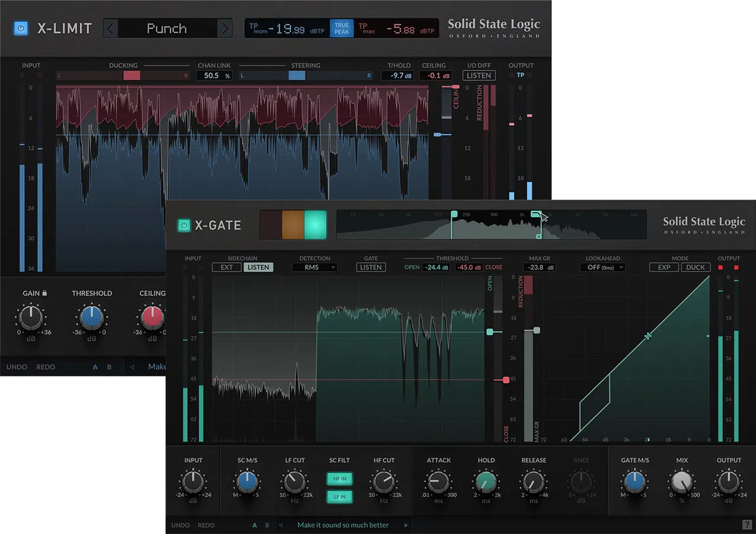This screenshot has height=534, width=756.
Task: Enable the HF IN sidechain filter
Action: click(x=340, y=479)
